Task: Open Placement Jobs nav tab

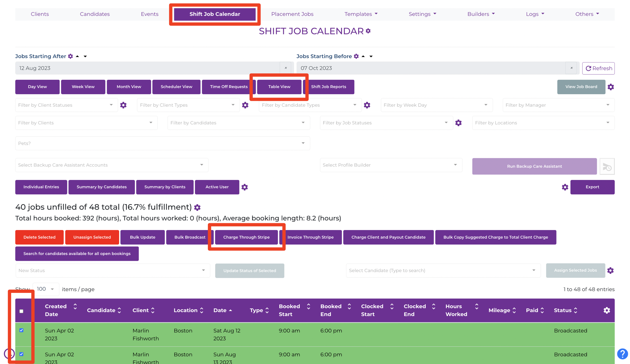Action: point(292,14)
